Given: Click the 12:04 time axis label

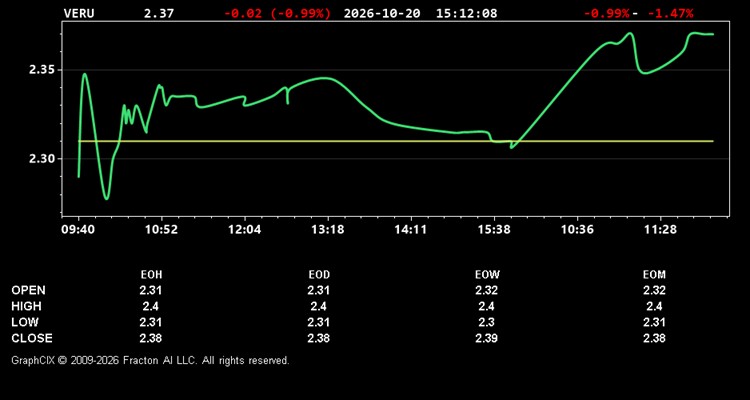Looking at the screenshot, I should pos(245,230).
